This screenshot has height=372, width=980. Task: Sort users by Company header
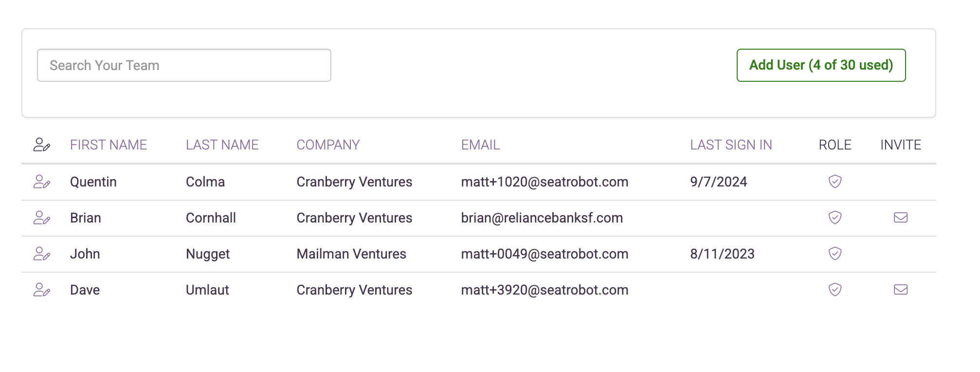[328, 145]
